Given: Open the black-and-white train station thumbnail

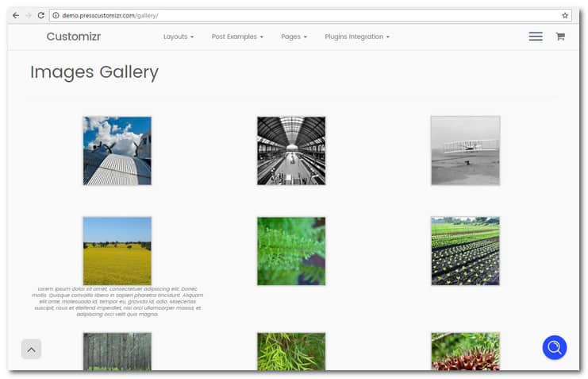Looking at the screenshot, I should pyautogui.click(x=291, y=151).
